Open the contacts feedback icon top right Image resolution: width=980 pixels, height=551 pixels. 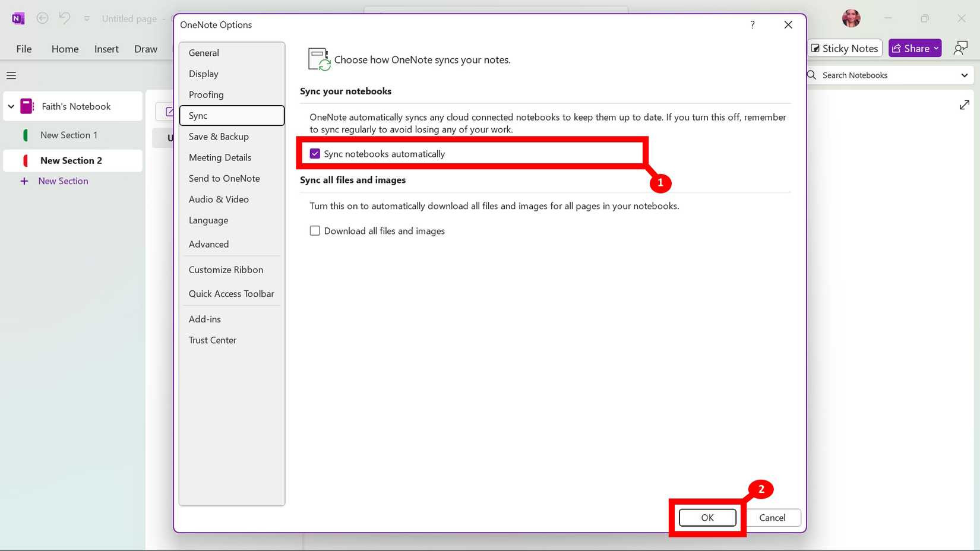click(960, 47)
